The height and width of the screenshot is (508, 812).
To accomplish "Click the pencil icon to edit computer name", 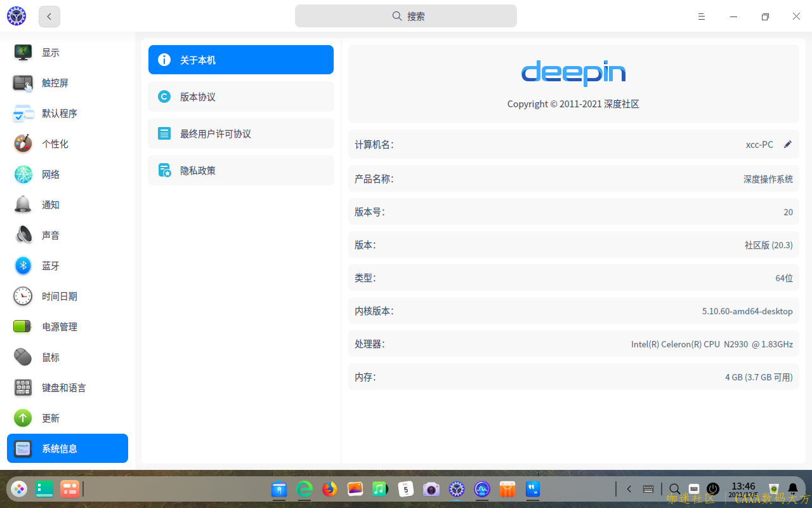I will point(787,144).
